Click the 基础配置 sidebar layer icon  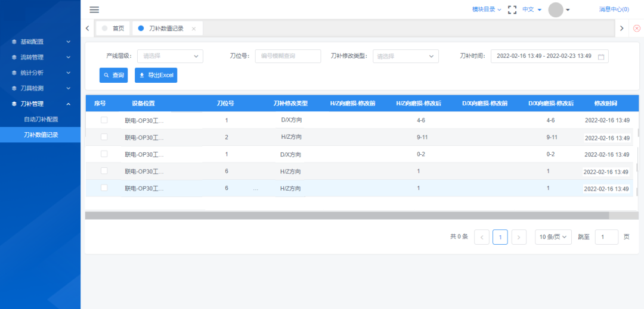click(14, 42)
